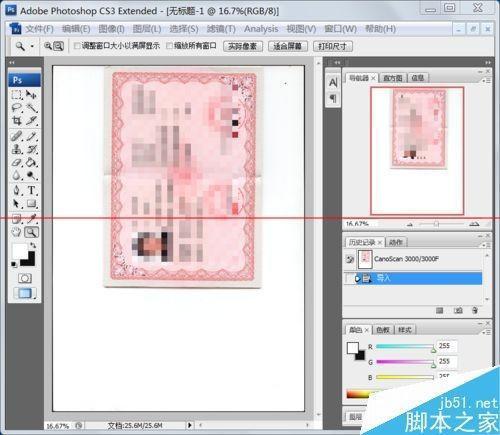Enable 缩放所有窗口 checkbox
The image size is (500, 435).
click(169, 46)
